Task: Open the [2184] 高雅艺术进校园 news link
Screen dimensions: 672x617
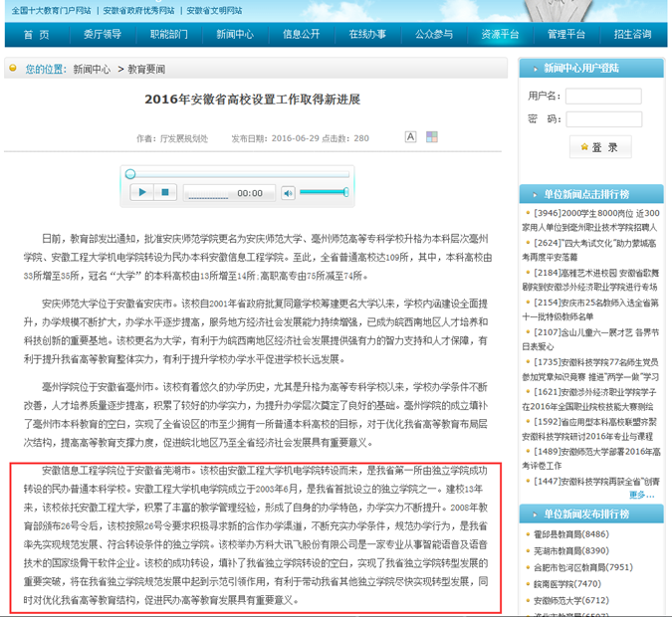Action: 591,280
